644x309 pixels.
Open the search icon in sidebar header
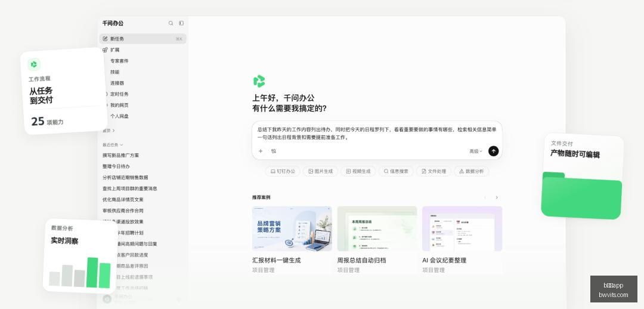(171, 23)
